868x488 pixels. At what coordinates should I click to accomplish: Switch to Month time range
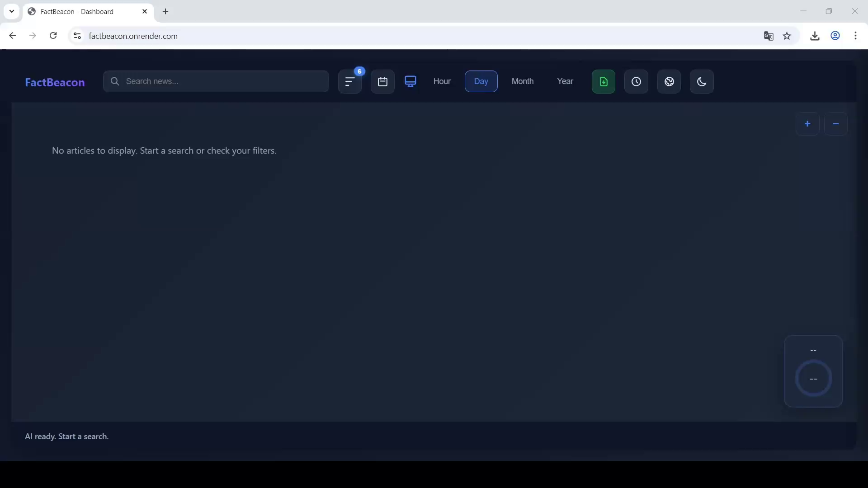pyautogui.click(x=523, y=81)
